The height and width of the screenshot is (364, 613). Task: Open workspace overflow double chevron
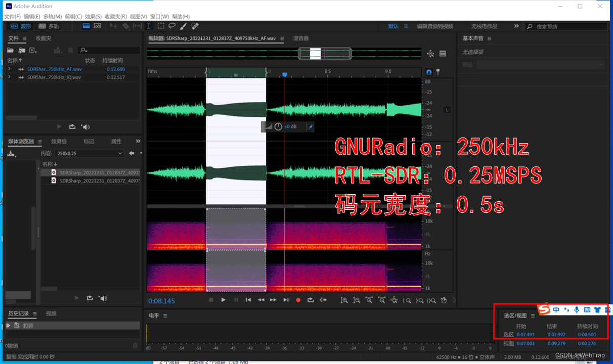point(516,26)
